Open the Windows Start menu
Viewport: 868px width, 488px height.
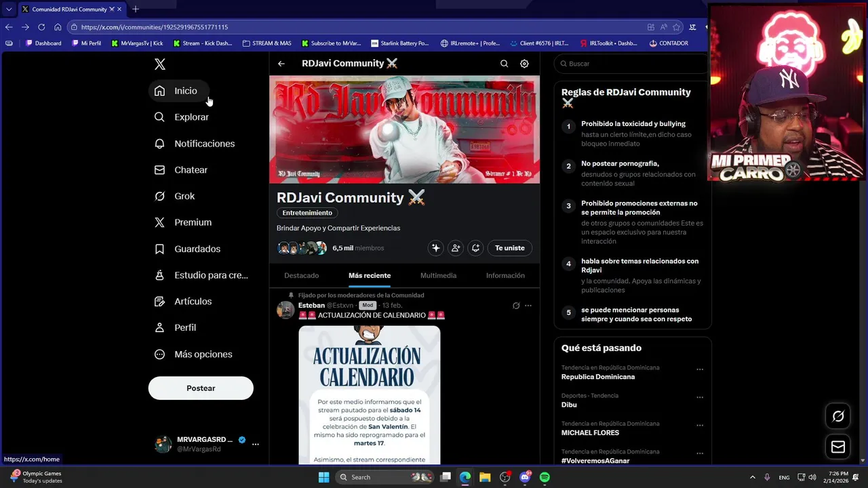pyautogui.click(x=323, y=477)
